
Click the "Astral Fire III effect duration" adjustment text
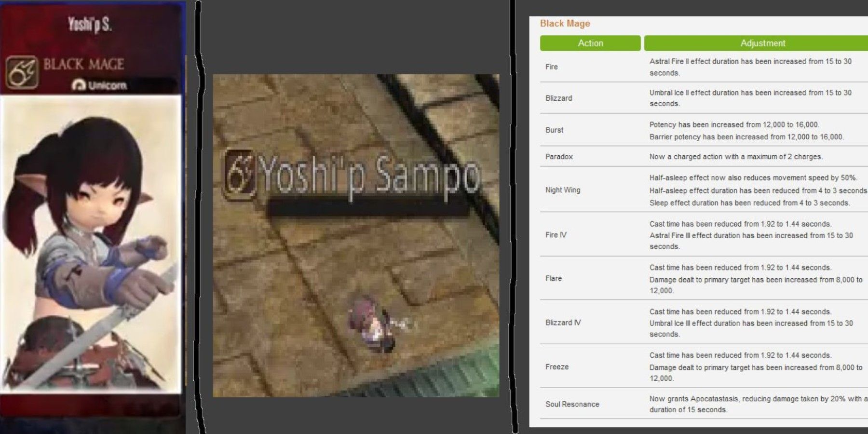[751, 241]
